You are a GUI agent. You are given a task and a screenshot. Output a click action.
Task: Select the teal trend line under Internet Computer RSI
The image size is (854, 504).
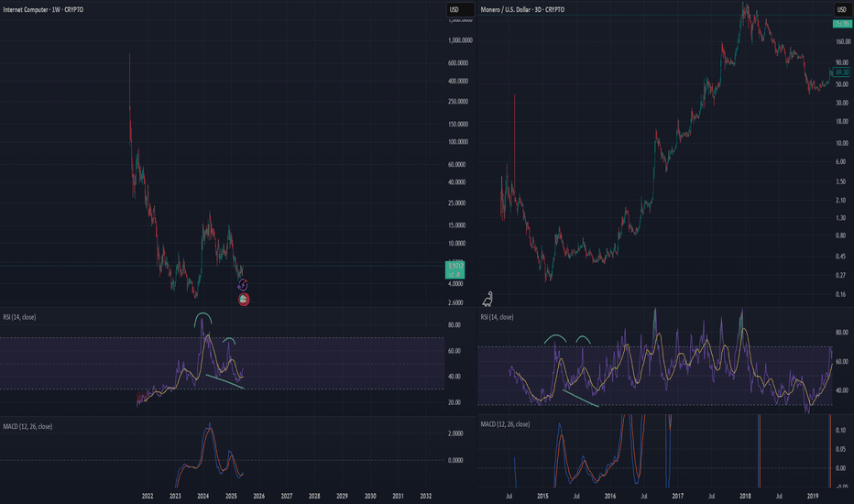coord(224,381)
